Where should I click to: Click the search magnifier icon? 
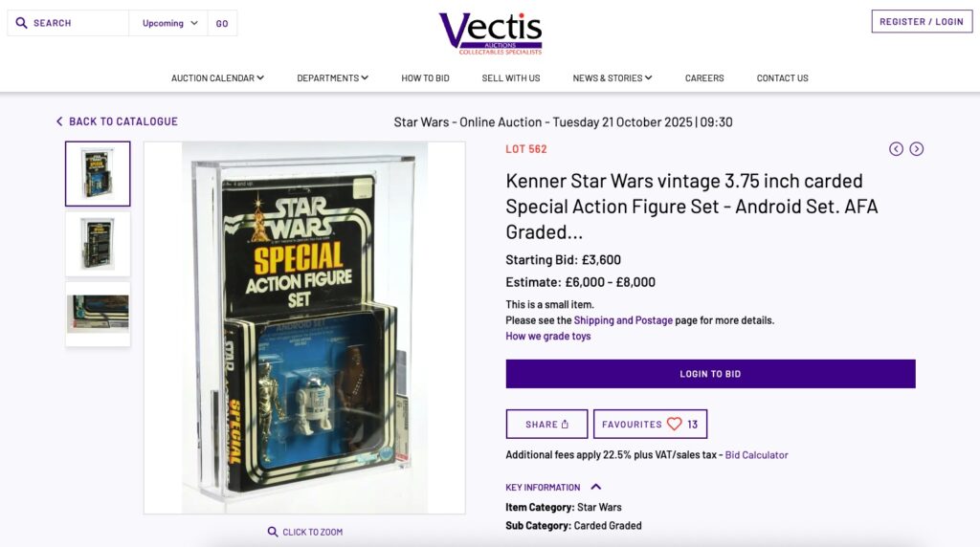(21, 23)
